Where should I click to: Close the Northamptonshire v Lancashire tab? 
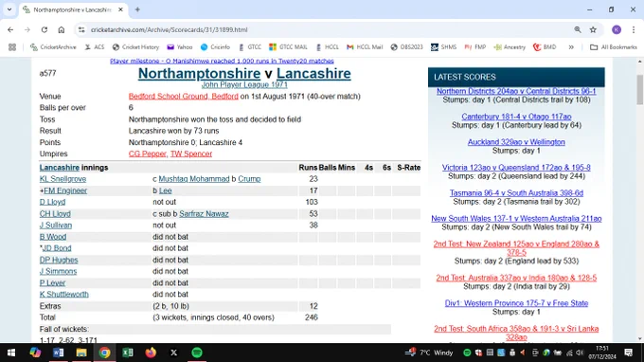pyautogui.click(x=120, y=9)
